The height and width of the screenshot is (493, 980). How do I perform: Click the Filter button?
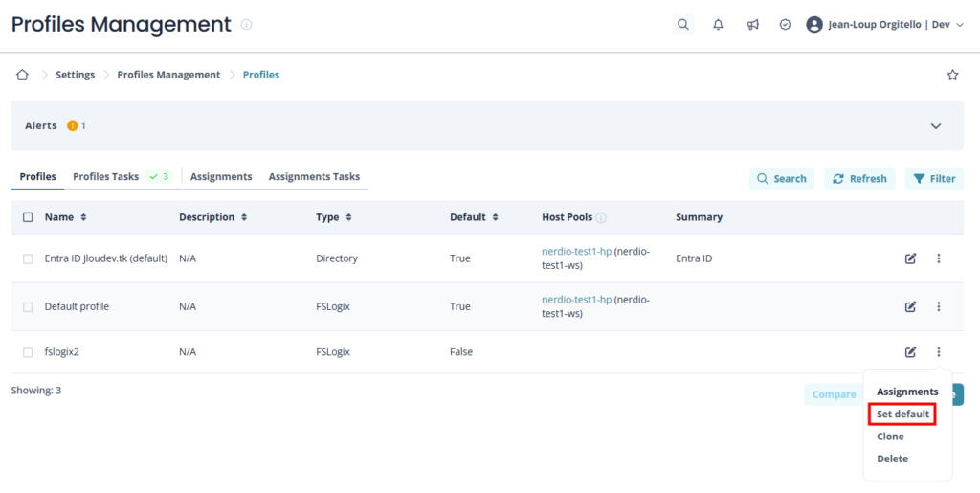934,179
